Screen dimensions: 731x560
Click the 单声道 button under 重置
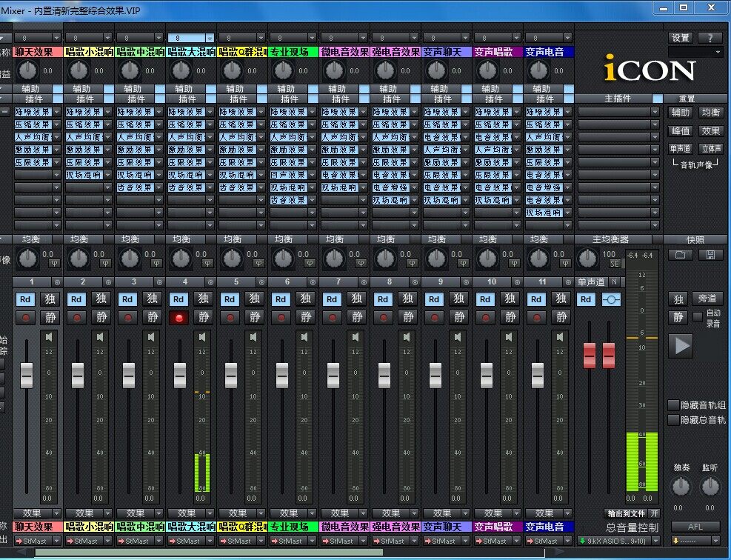(681, 149)
